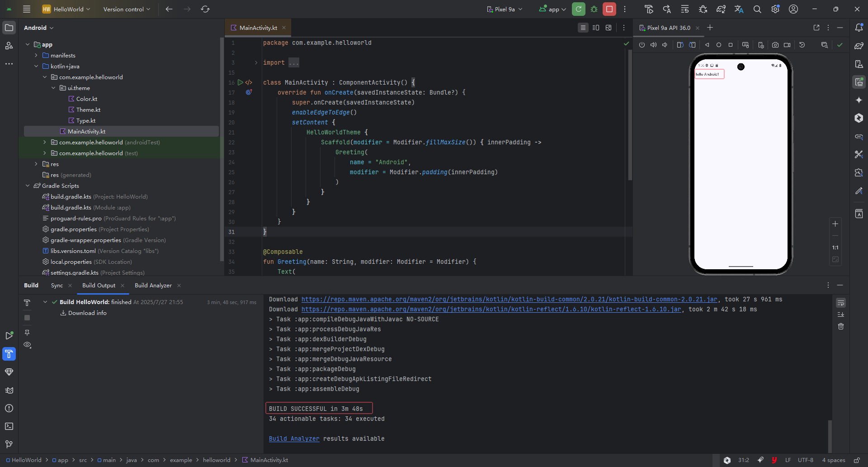Collapse ui.theme package
Image resolution: width=868 pixels, height=467 pixels.
click(53, 88)
